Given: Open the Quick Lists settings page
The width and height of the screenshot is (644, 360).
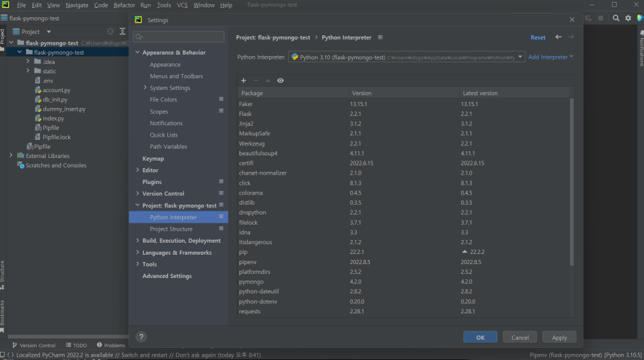Looking at the screenshot, I should point(163,135).
